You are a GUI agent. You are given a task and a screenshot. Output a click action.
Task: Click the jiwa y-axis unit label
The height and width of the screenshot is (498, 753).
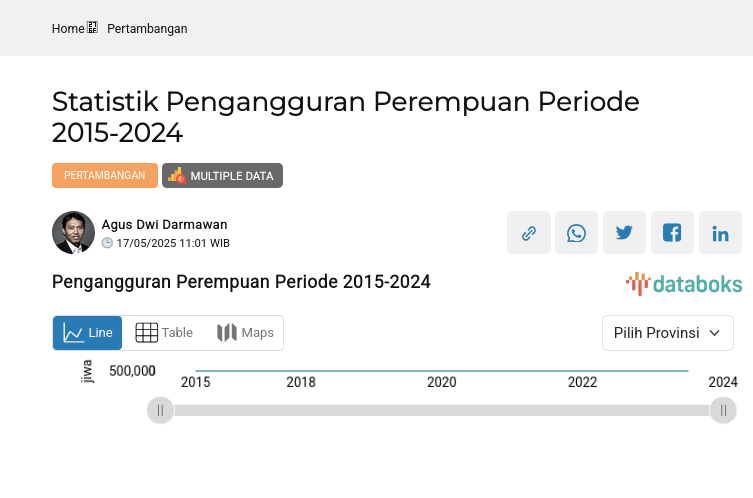pyautogui.click(x=87, y=371)
